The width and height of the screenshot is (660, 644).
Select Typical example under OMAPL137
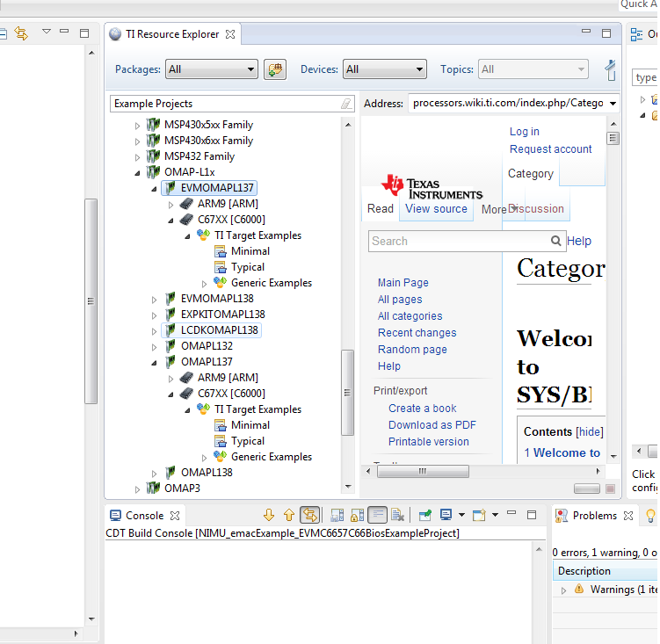pos(248,441)
